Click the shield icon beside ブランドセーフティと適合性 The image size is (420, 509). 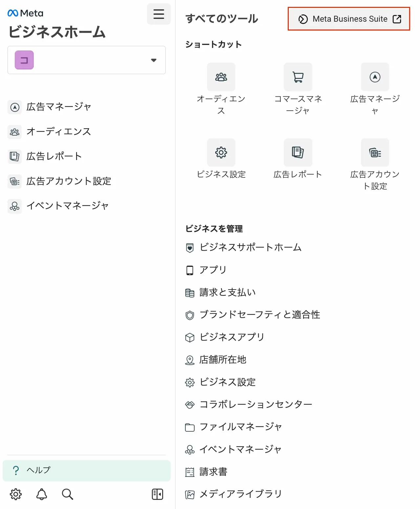pyautogui.click(x=190, y=315)
